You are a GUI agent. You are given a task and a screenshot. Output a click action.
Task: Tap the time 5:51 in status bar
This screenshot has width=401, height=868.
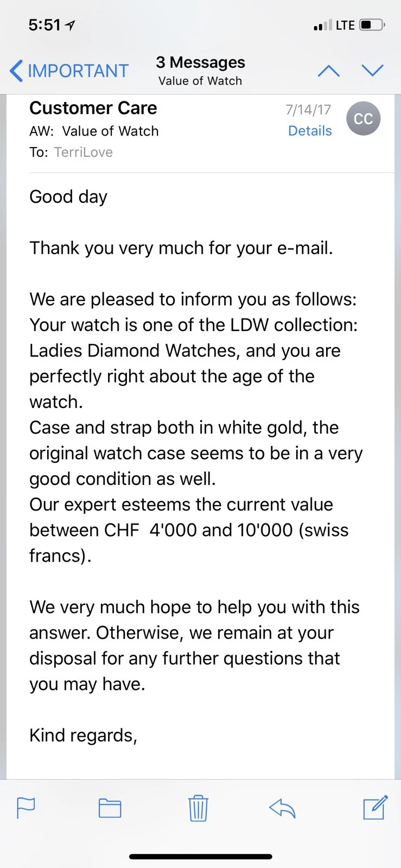pyautogui.click(x=44, y=25)
